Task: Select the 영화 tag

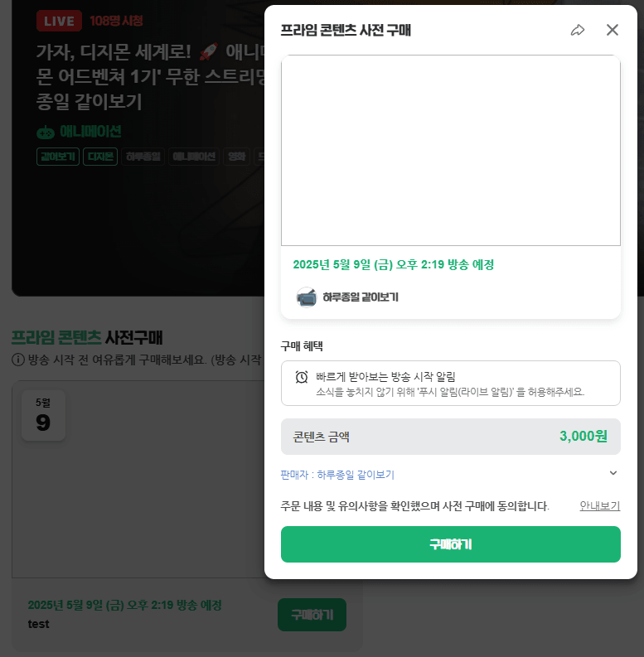Action: click(236, 157)
